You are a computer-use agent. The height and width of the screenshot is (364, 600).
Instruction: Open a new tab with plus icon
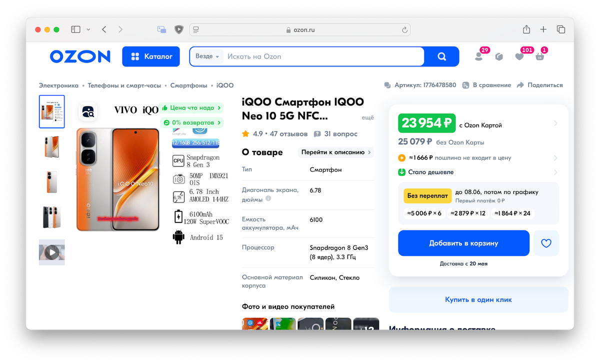coord(543,29)
